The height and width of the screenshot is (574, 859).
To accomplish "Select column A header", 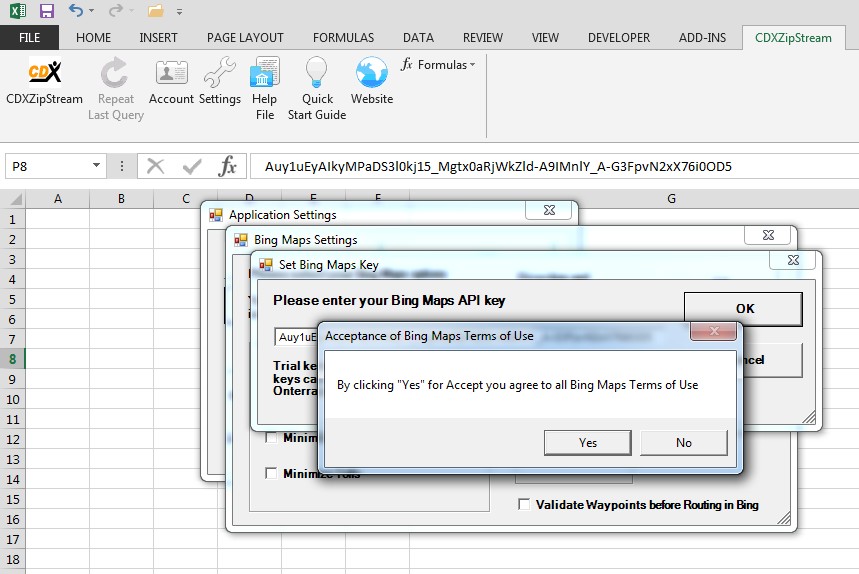I will pyautogui.click(x=58, y=199).
